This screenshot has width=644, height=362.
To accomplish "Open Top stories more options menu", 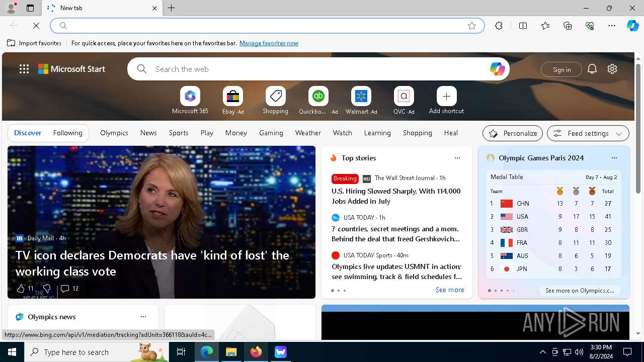I will [457, 158].
